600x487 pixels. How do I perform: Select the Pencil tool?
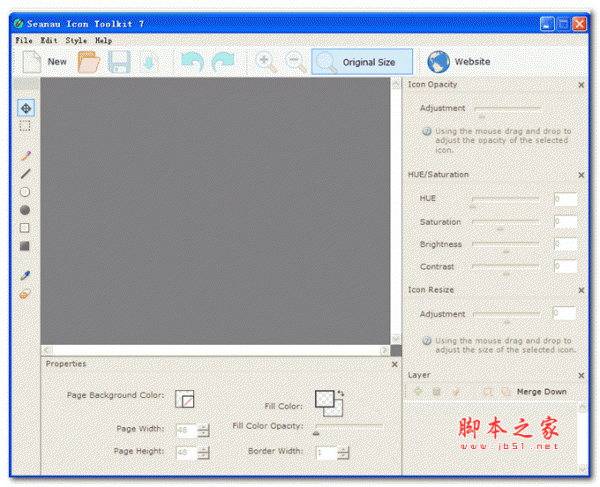coord(25,155)
